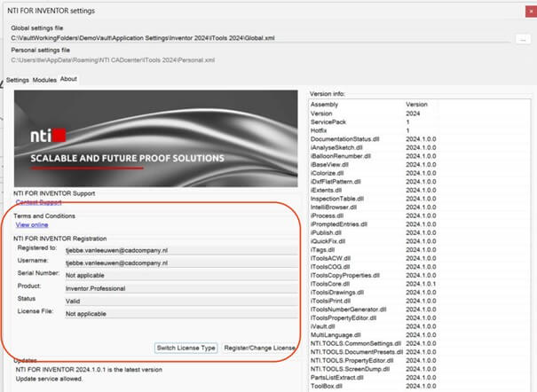The image size is (537, 392).
Task: Select the iAnalyseSketch.dll row
Action: tap(420, 148)
